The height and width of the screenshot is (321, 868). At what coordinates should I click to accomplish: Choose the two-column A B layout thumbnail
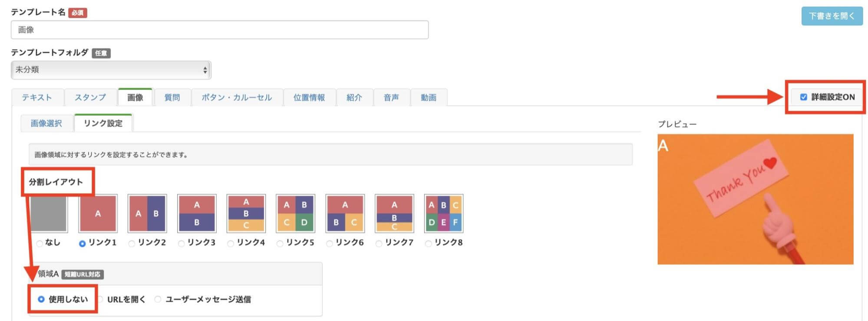147,213
